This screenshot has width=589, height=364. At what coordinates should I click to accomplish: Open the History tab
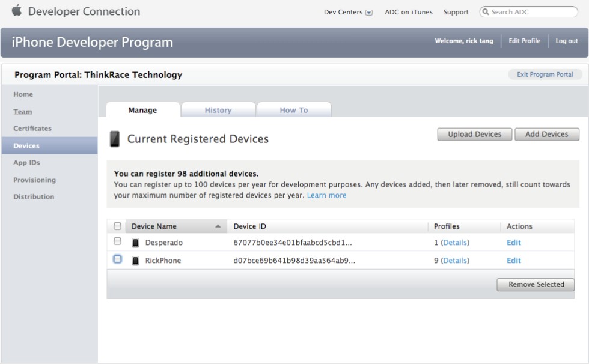pyautogui.click(x=218, y=110)
